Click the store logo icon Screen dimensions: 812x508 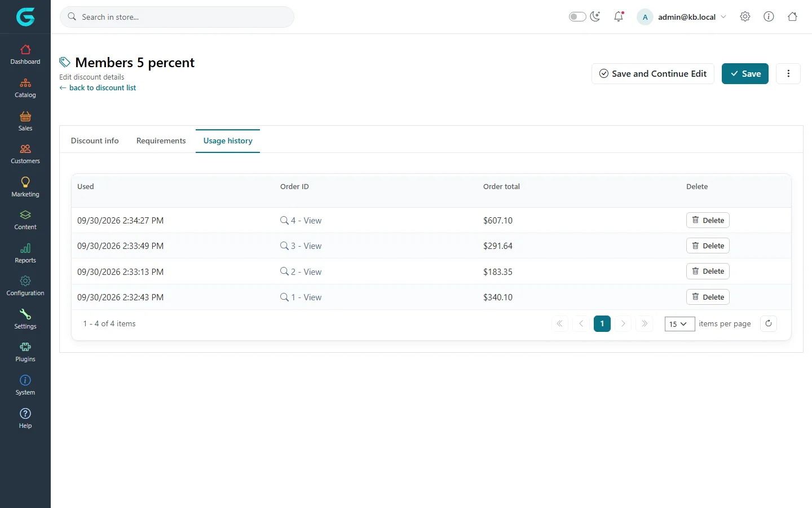(x=25, y=17)
